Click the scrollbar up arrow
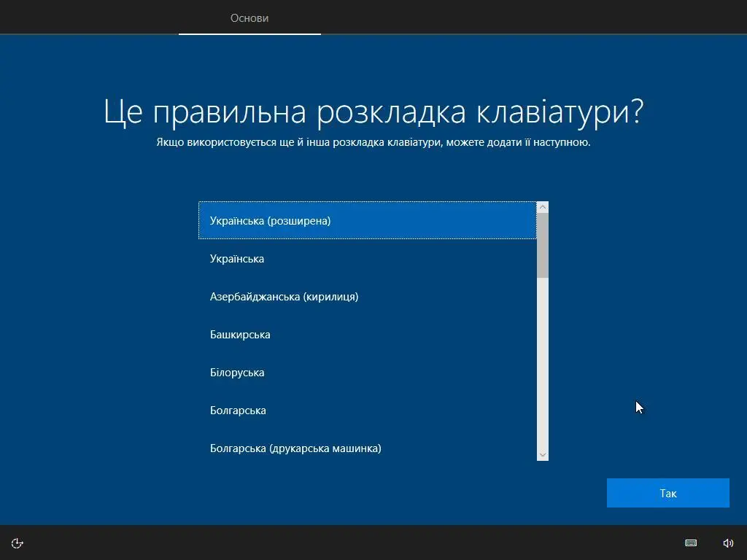 [542, 206]
